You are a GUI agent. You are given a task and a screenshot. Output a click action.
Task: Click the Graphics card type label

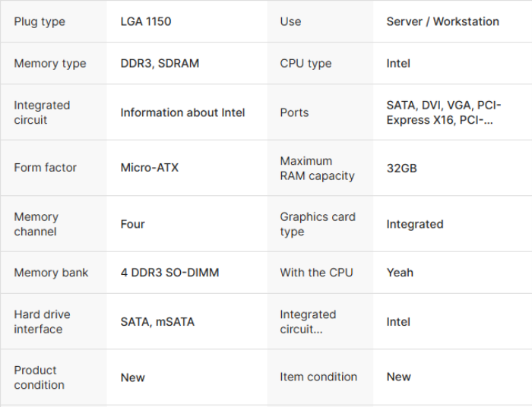coord(318,224)
